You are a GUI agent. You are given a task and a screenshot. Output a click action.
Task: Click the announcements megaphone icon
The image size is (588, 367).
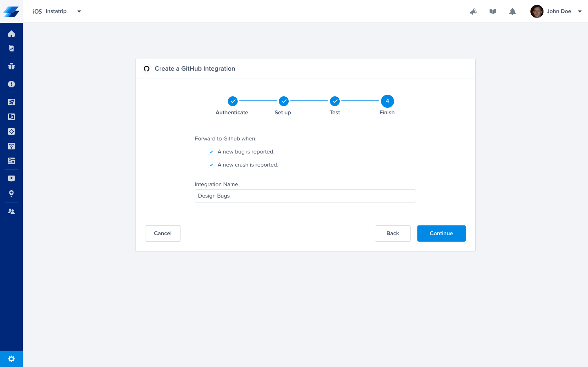pos(473,11)
